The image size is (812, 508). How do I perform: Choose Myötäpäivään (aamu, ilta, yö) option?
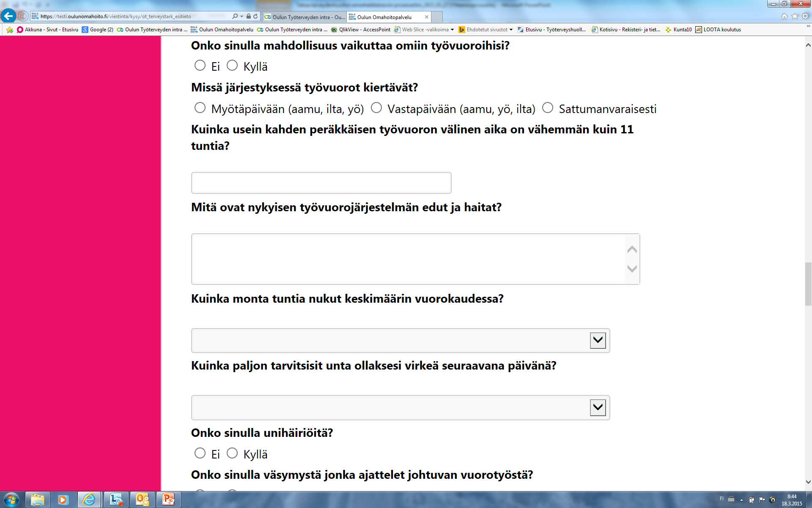[200, 108]
